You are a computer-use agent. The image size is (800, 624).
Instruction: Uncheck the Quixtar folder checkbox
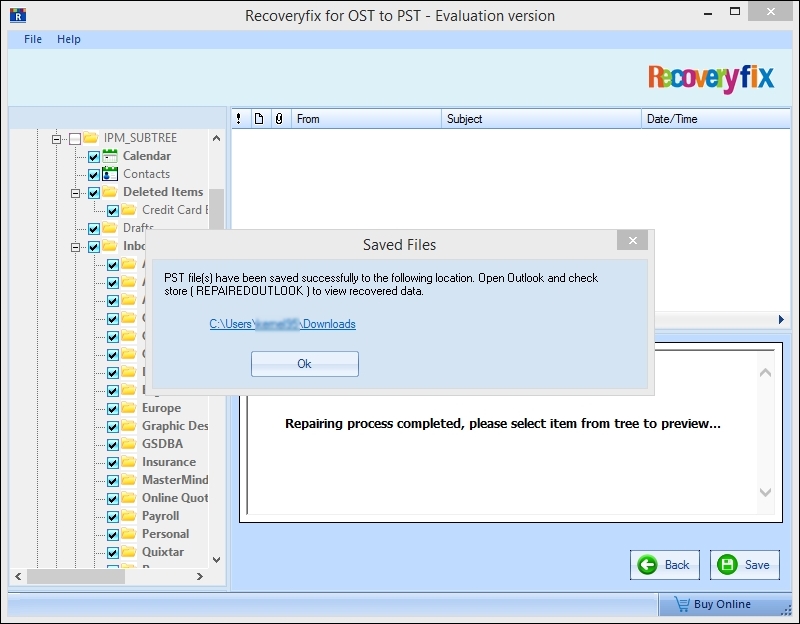pos(113,553)
